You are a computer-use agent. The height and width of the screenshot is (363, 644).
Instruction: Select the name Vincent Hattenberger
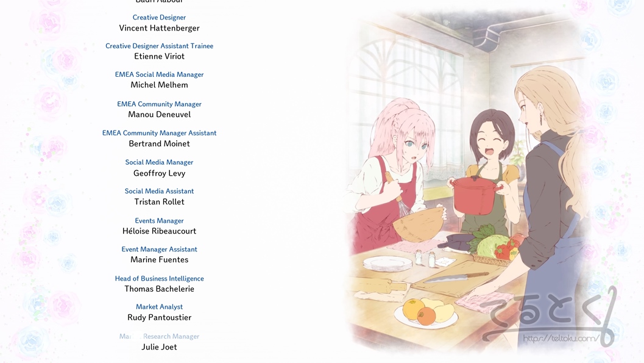[x=160, y=28]
